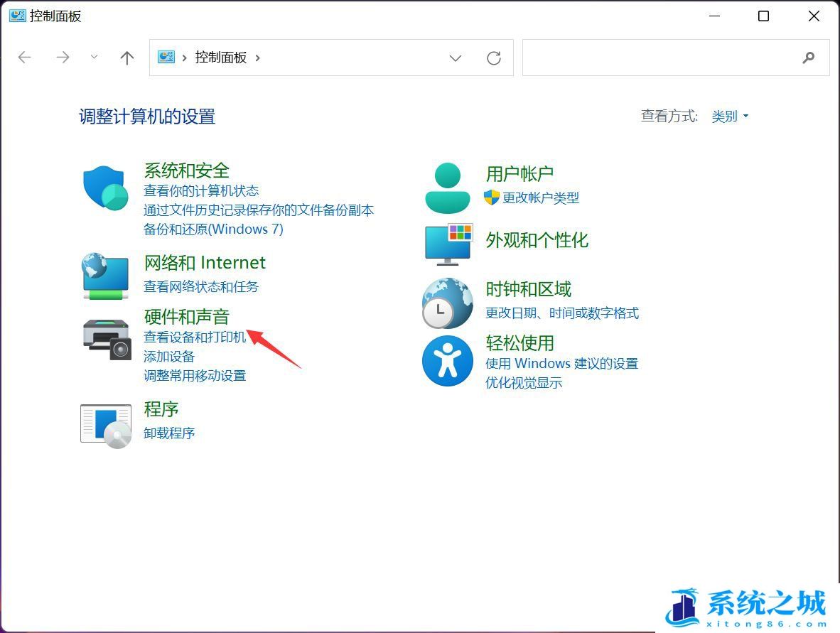Click the 轻松使用 accessibility icon

pyautogui.click(x=447, y=360)
